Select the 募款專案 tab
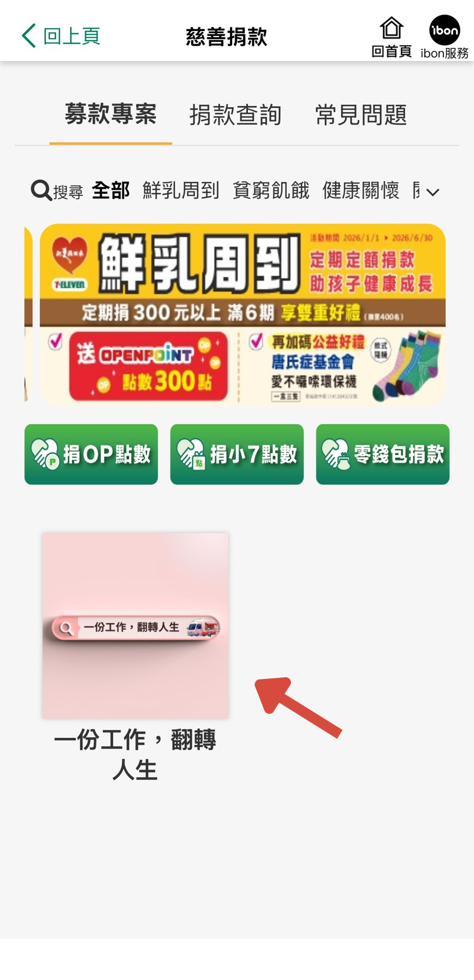 click(x=111, y=114)
